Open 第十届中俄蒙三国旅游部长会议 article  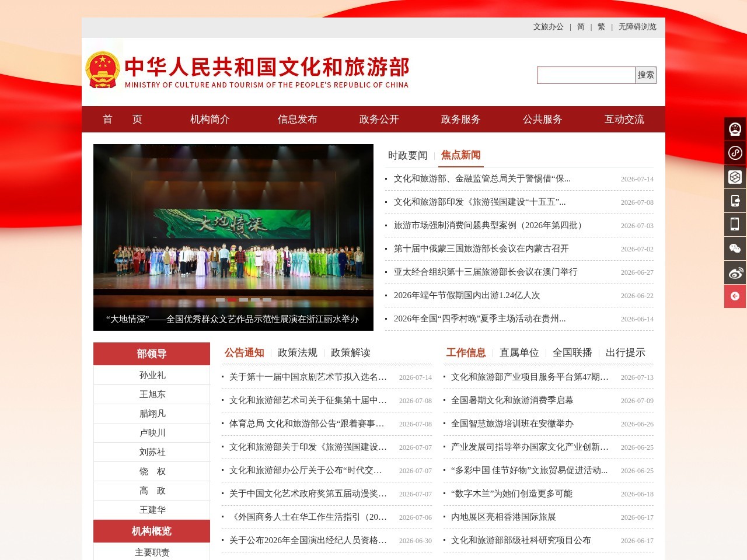(x=481, y=249)
